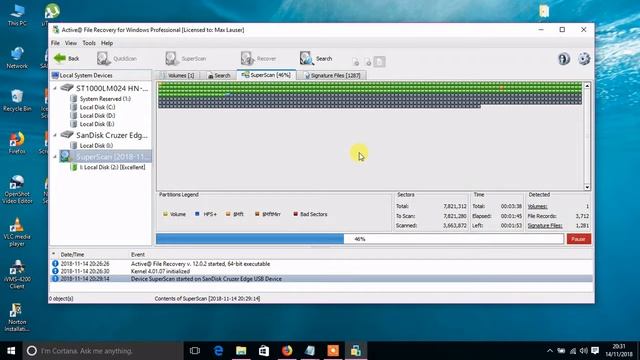The width and height of the screenshot is (640, 360).
Task: Open the View menu
Action: coord(71,43)
